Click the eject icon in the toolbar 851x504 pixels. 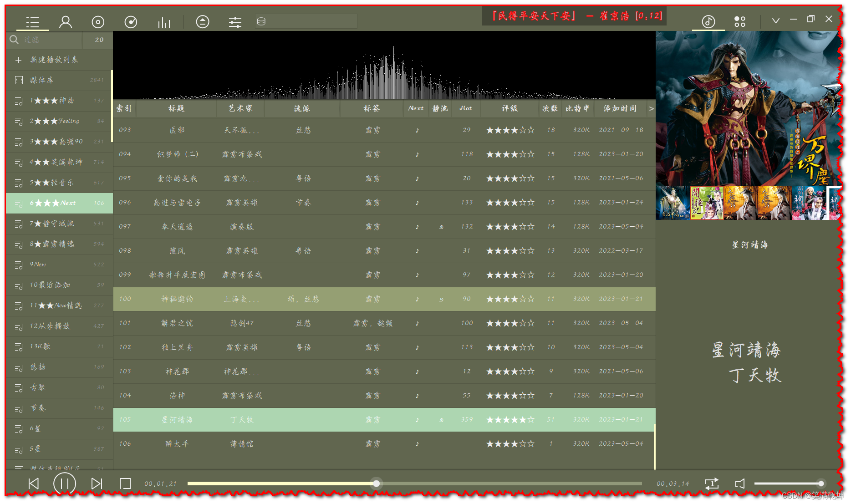(x=203, y=21)
